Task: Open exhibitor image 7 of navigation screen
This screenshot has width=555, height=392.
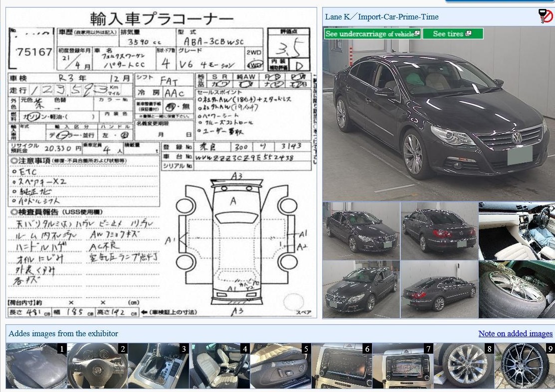Action: tap(402, 366)
